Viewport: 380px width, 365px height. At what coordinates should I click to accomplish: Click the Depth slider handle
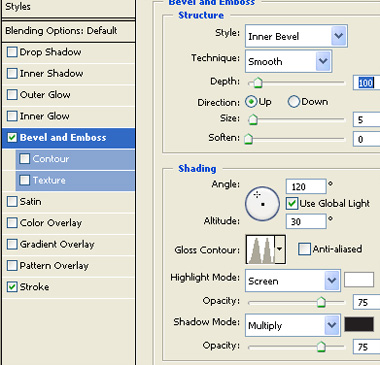click(257, 83)
